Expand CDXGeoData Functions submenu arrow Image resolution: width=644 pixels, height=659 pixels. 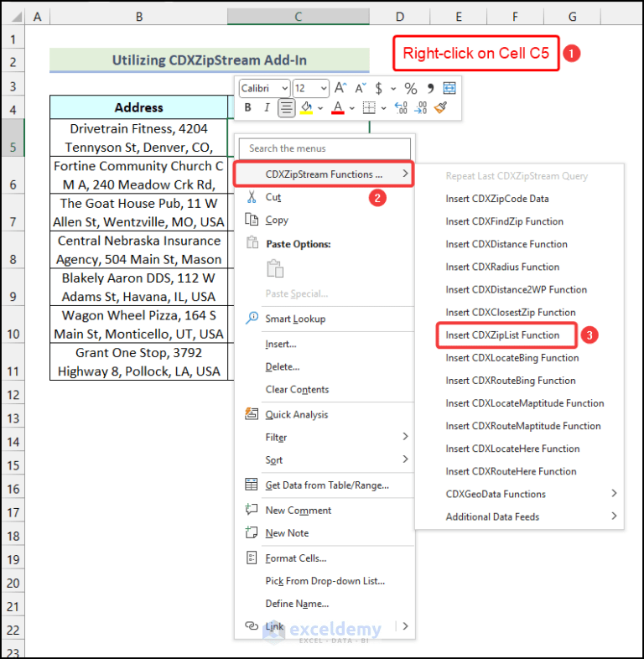click(614, 493)
